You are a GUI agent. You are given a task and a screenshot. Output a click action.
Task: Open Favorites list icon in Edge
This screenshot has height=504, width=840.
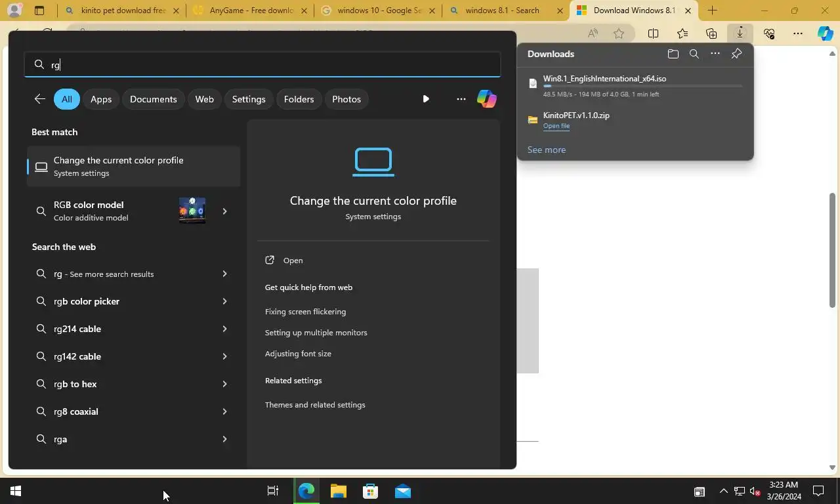coord(682,33)
